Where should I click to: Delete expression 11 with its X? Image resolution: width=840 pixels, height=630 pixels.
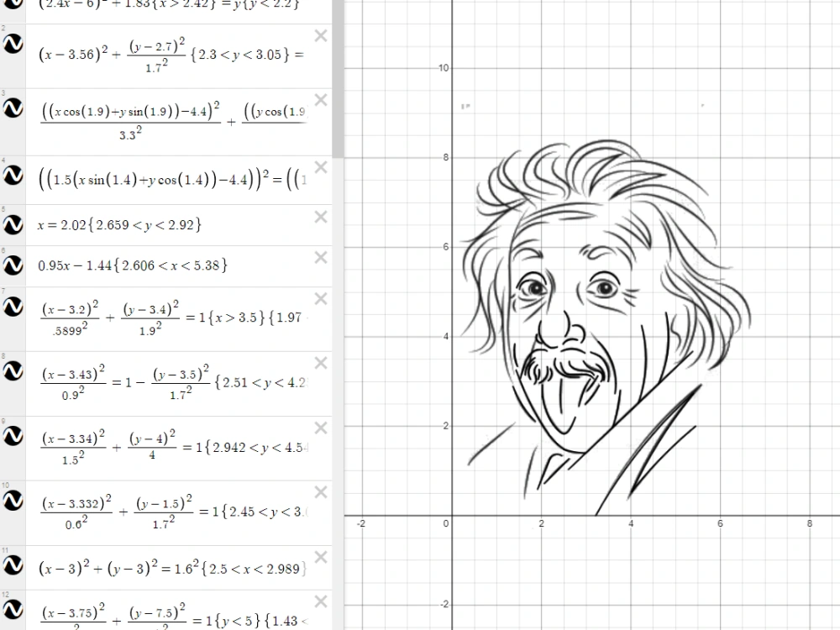[x=321, y=558]
